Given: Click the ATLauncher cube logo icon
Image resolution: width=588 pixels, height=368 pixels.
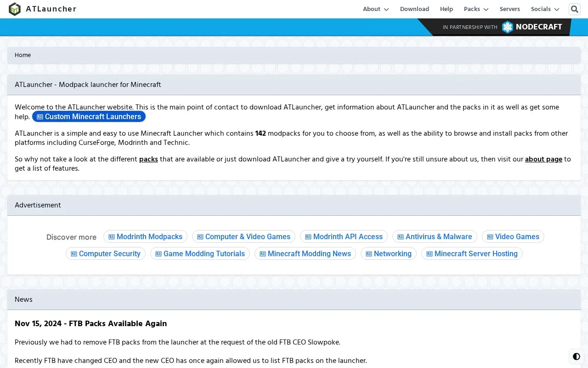Looking at the screenshot, I should 15,9.
